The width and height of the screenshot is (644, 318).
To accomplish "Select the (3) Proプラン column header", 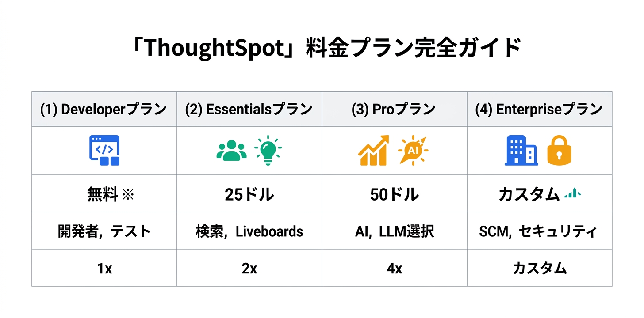I will [394, 110].
